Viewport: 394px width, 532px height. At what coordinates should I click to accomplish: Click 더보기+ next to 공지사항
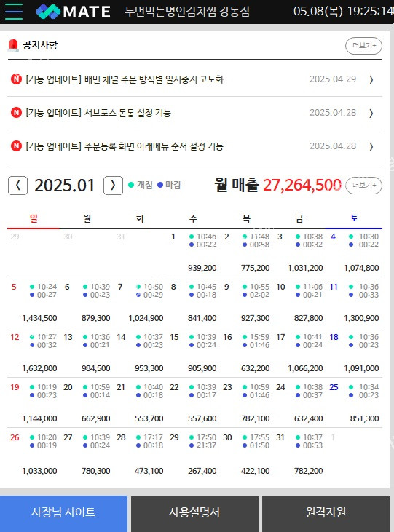click(x=363, y=46)
